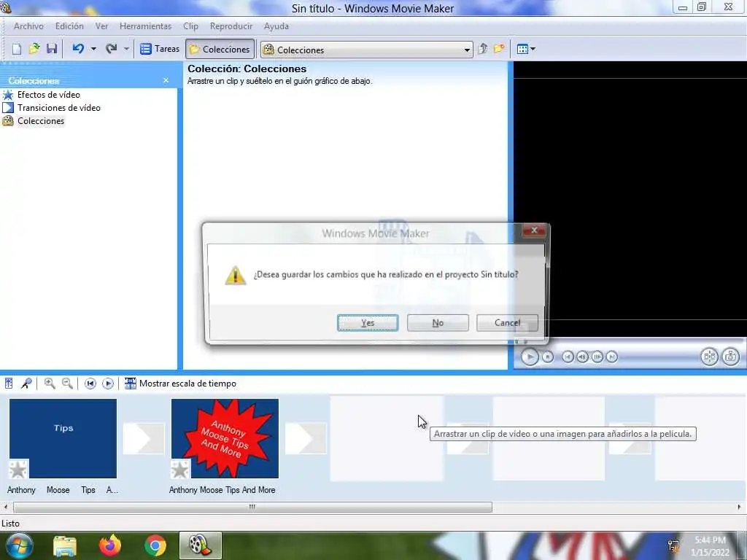Click transition cell after starburst clip

click(x=306, y=438)
